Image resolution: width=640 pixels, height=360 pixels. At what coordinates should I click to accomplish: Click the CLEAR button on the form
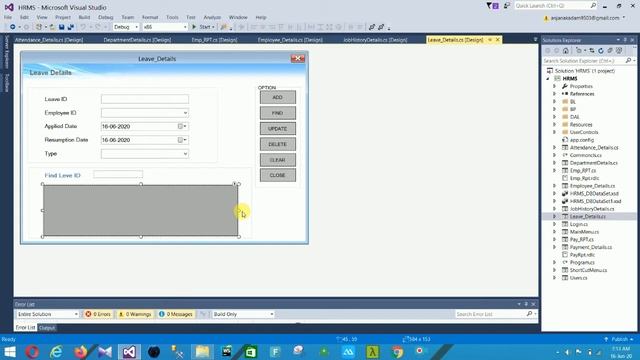coord(278,160)
